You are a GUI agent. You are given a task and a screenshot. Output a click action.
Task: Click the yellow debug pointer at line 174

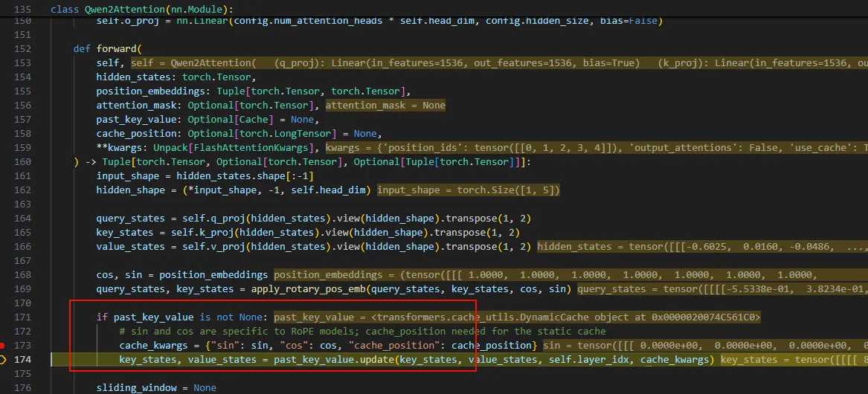pos(3,360)
